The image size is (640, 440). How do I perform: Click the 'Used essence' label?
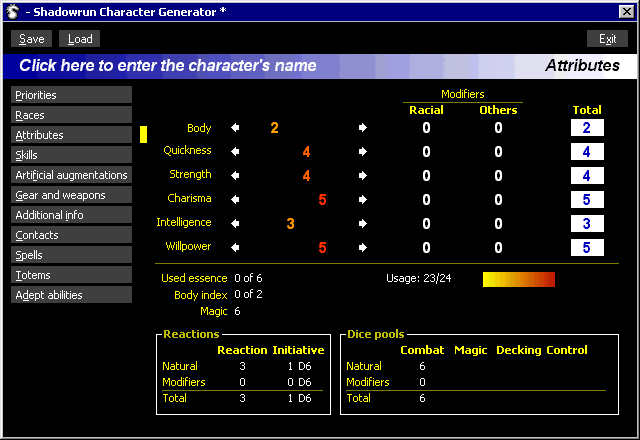[194, 278]
